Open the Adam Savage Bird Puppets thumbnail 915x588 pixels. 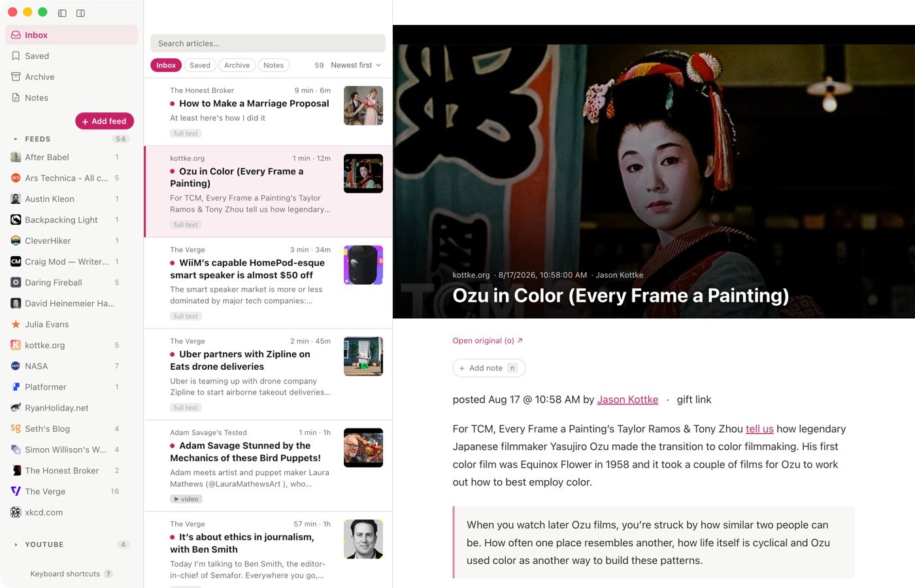(x=363, y=448)
